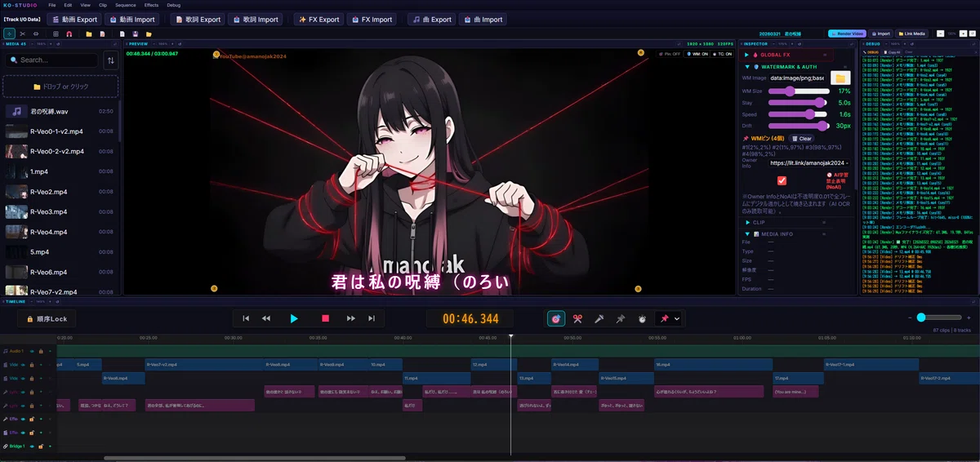980x462 pixels.
Task: Click the stopwatch icon in timeline tools
Action: click(x=642, y=318)
